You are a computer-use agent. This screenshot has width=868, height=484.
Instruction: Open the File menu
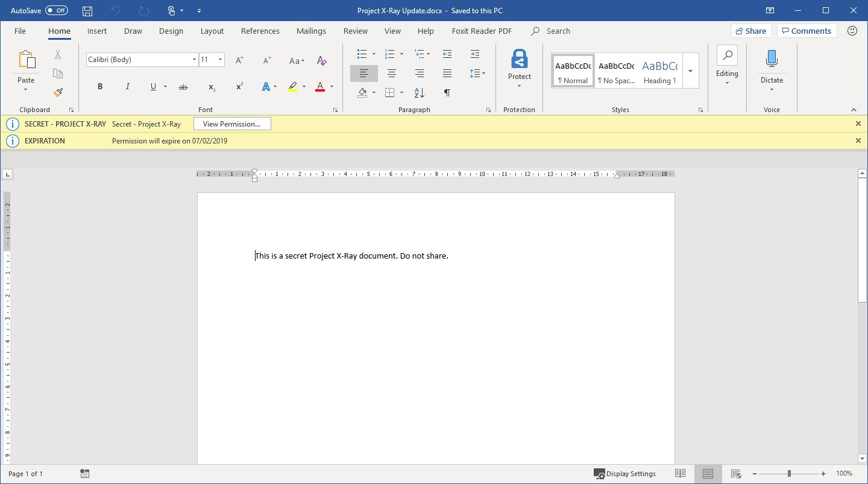tap(20, 31)
